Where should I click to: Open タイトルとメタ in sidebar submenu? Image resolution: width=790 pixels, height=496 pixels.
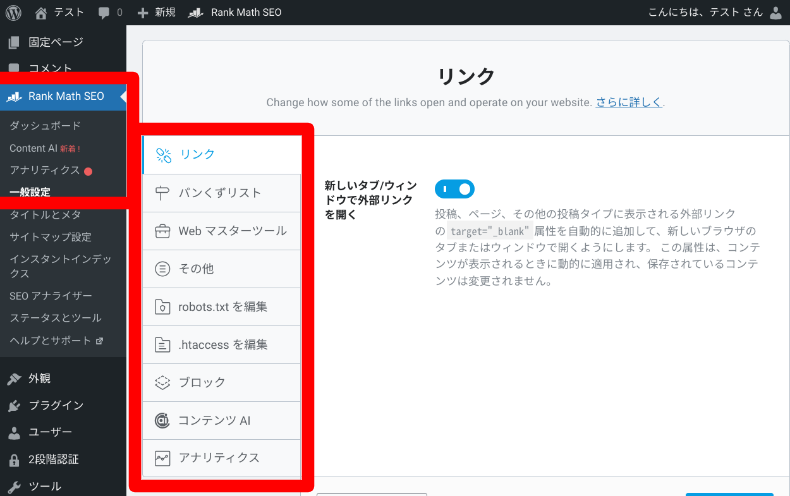[46, 215]
